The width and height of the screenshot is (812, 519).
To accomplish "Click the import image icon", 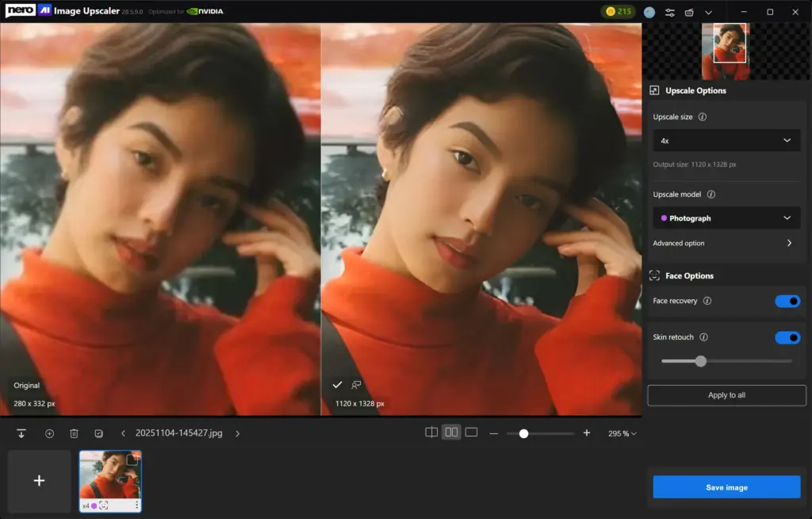I will (21, 432).
